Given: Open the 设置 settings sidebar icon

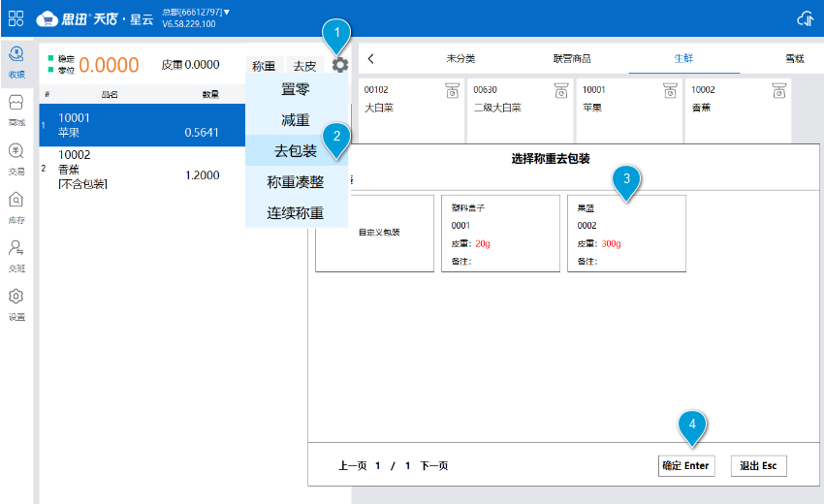Looking at the screenshot, I should pyautogui.click(x=16, y=304).
